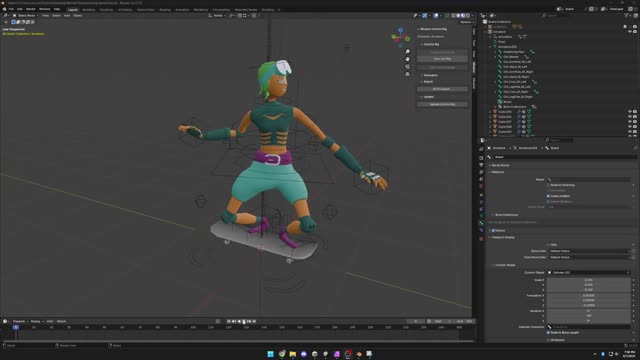Toggle the Relative Parenting checkbox
640x360 pixels.
click(x=548, y=185)
